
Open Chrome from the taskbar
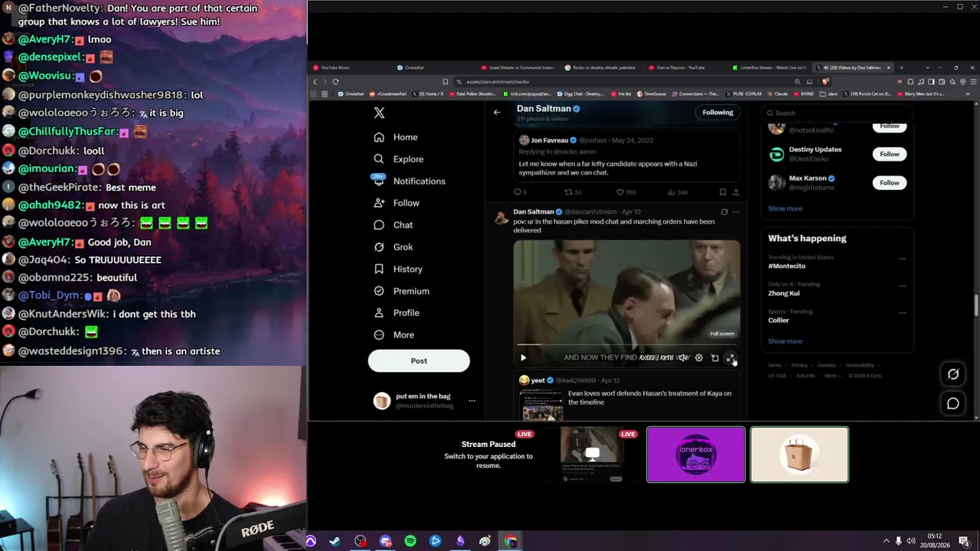click(x=511, y=541)
